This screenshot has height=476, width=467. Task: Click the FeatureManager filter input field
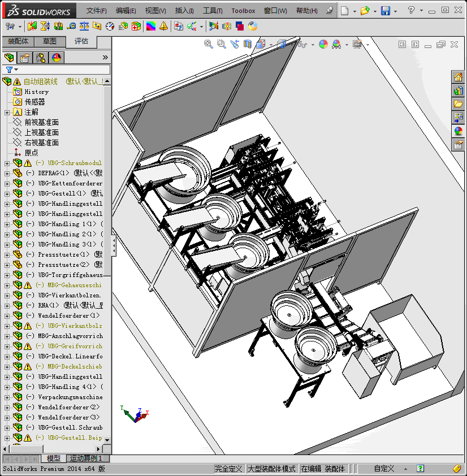pyautogui.click(x=57, y=70)
